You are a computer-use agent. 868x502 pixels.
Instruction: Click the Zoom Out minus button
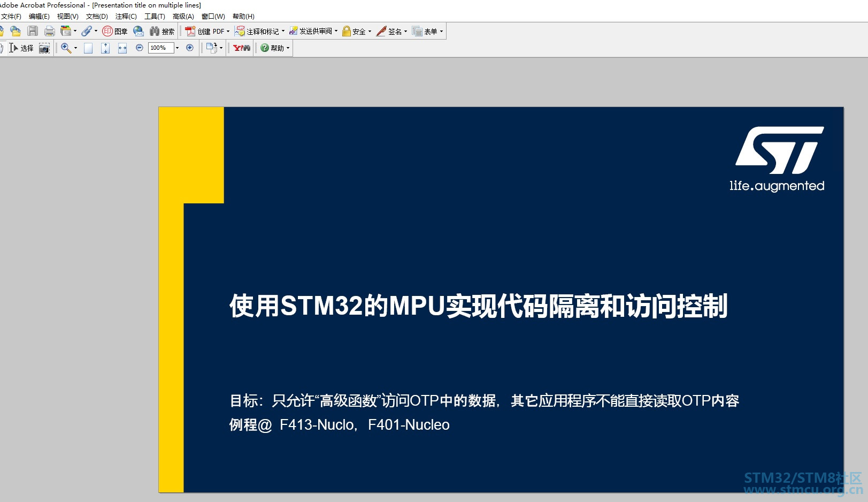(140, 48)
